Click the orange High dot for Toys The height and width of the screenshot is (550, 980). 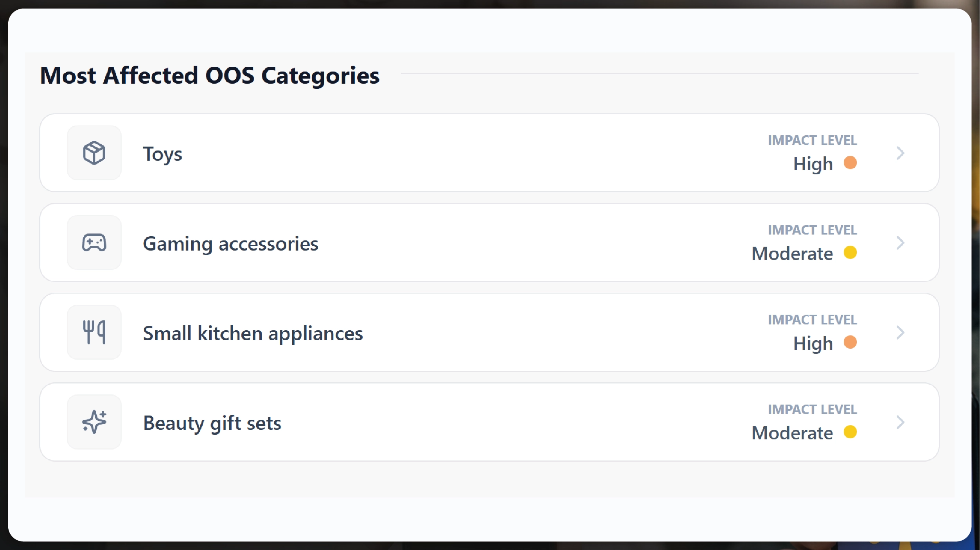(850, 163)
